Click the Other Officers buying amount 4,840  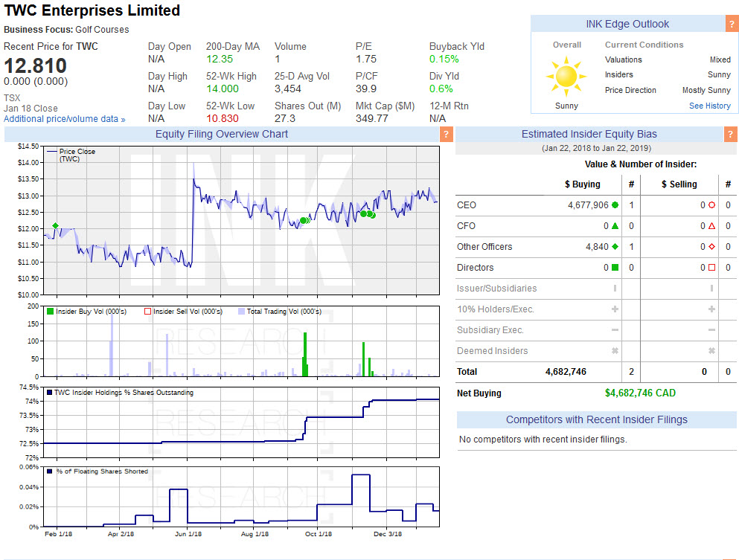pyautogui.click(x=597, y=247)
